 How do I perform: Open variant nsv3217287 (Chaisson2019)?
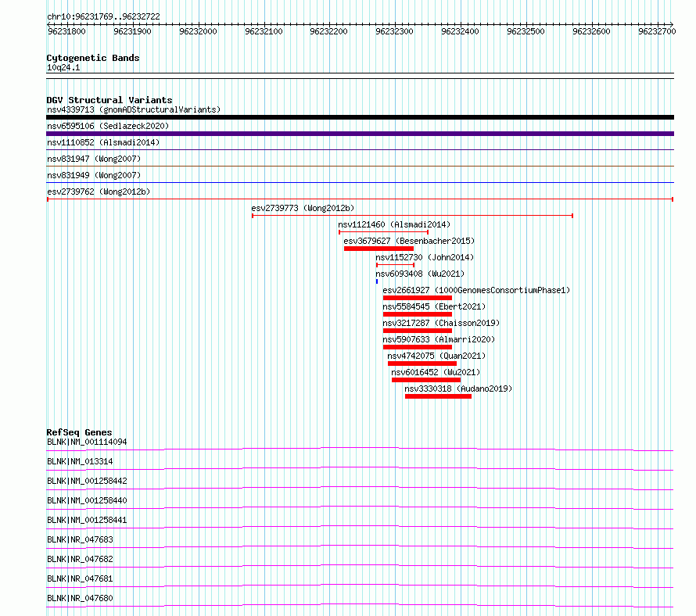441,323
